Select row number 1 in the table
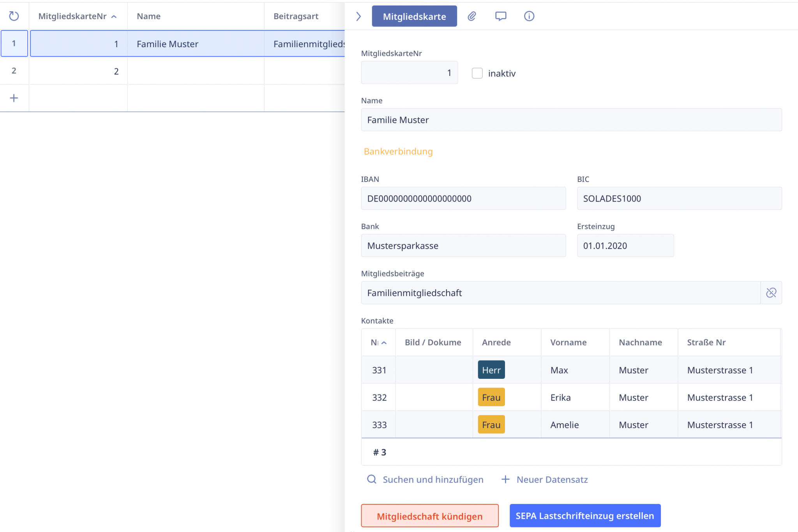This screenshot has width=798, height=532. pyautogui.click(x=14, y=43)
